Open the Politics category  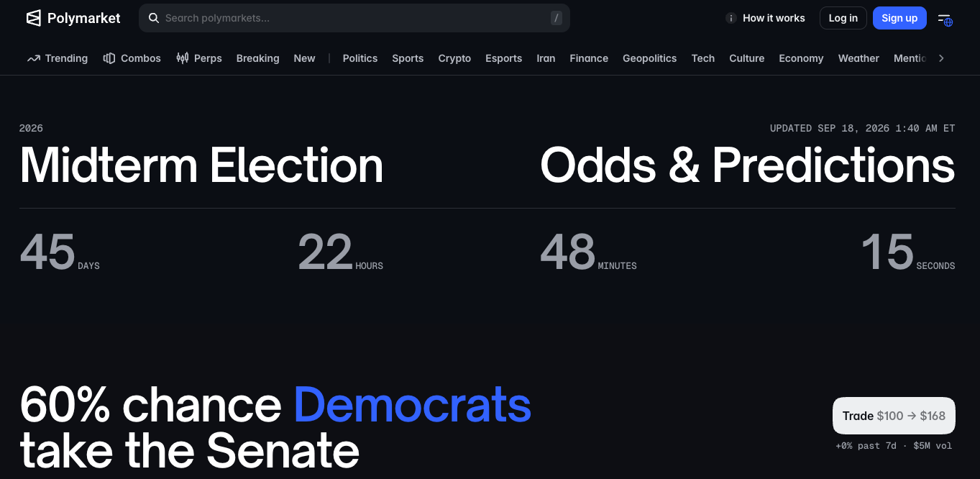point(360,58)
